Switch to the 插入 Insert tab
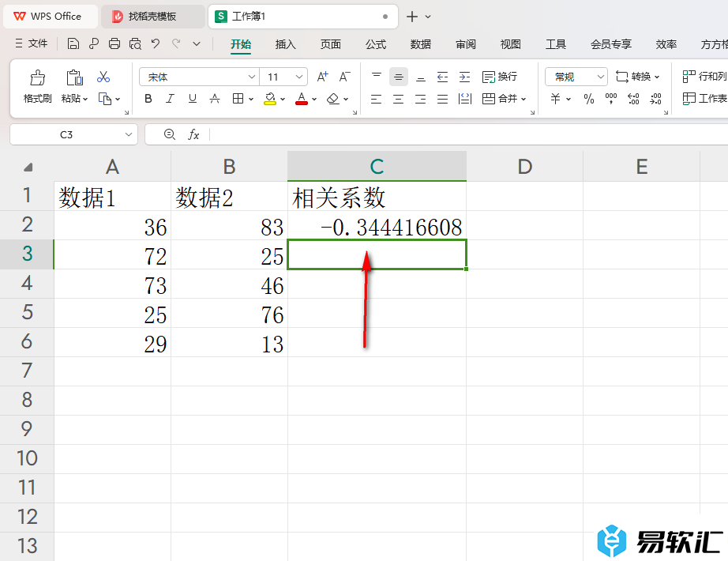728x561 pixels. pos(286,44)
